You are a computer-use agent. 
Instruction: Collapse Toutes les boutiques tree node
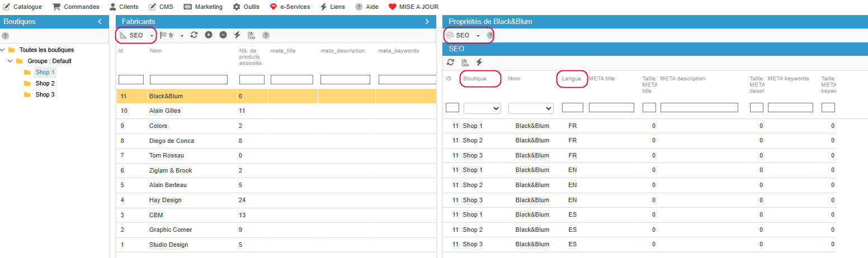(x=3, y=50)
